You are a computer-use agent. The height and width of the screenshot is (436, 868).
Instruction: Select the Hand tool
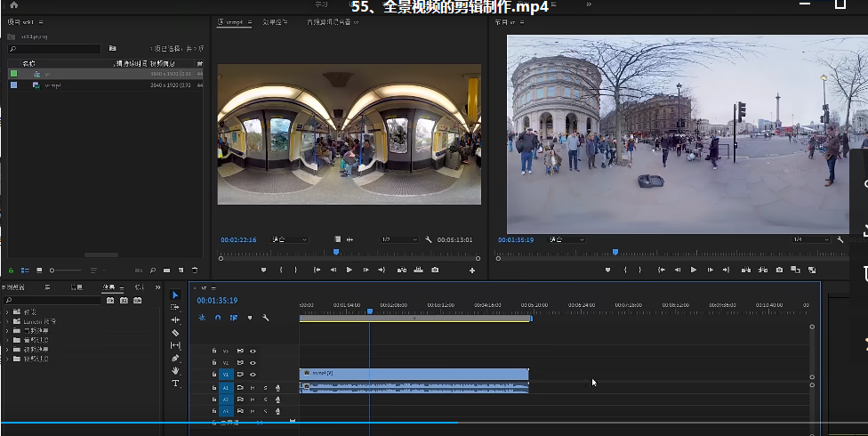[175, 370]
